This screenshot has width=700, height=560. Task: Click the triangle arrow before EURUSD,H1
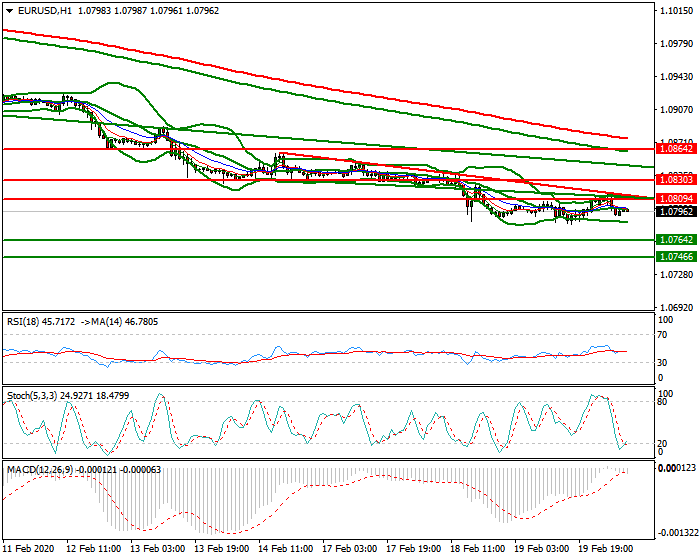(9, 11)
